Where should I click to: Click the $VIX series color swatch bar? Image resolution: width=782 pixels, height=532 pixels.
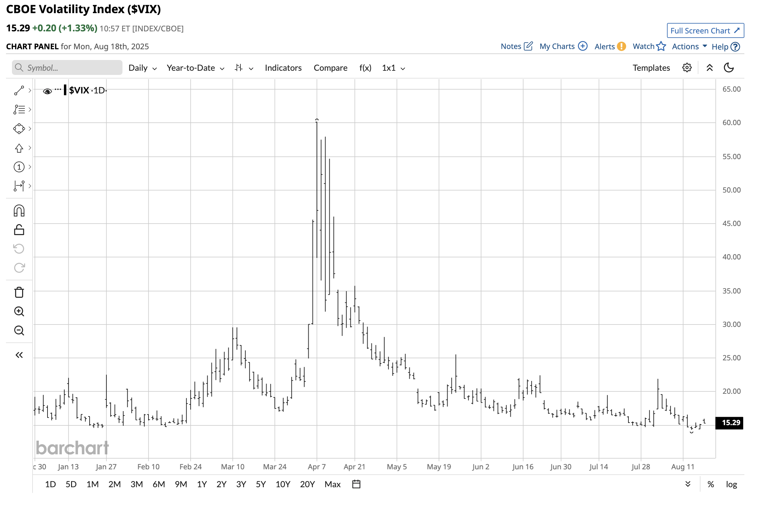tap(65, 90)
